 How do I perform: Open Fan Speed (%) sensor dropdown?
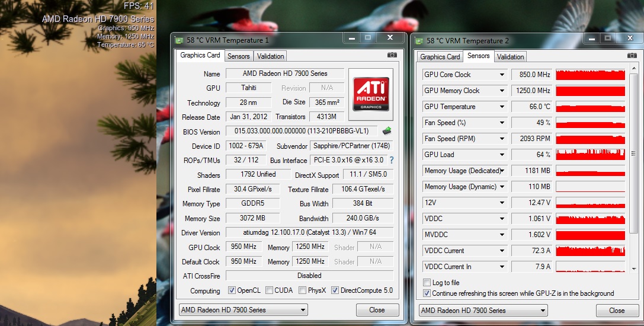coord(502,123)
